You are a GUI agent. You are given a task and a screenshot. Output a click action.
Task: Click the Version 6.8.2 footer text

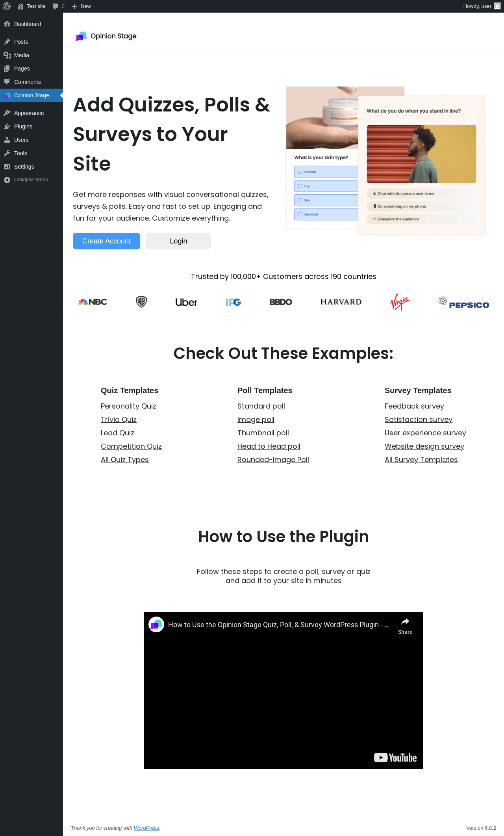(x=481, y=828)
